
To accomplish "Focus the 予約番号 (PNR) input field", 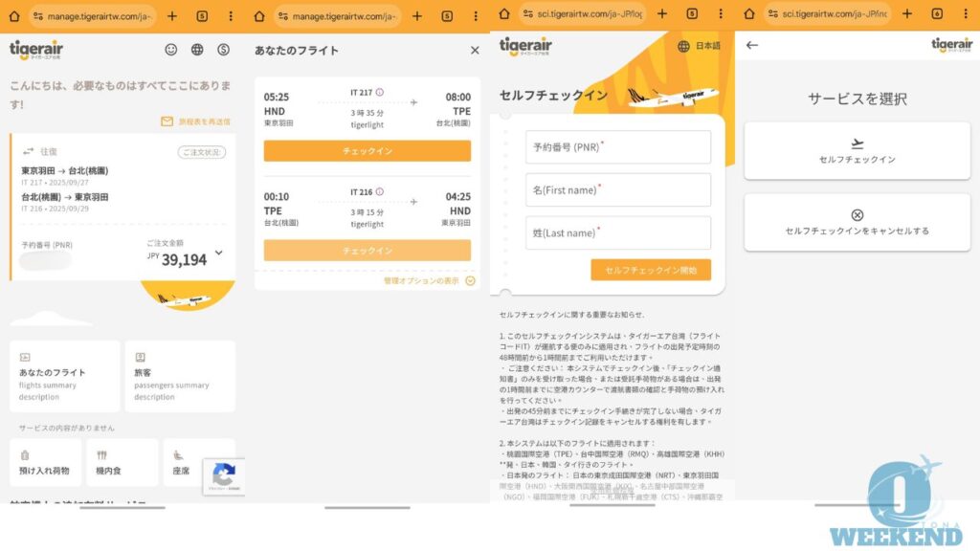I will tap(617, 147).
